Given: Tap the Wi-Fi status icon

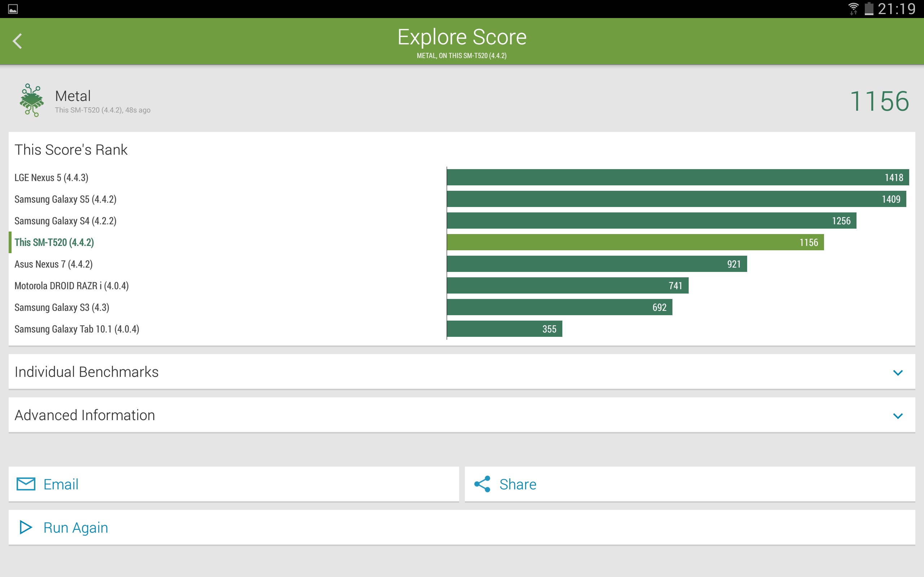Looking at the screenshot, I should [x=853, y=8].
